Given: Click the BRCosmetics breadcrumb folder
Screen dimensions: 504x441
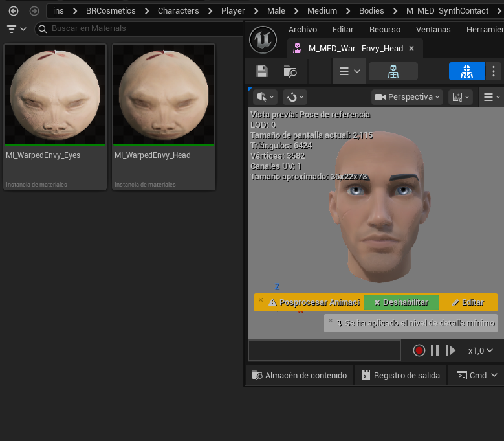Looking at the screenshot, I should (x=111, y=11).
